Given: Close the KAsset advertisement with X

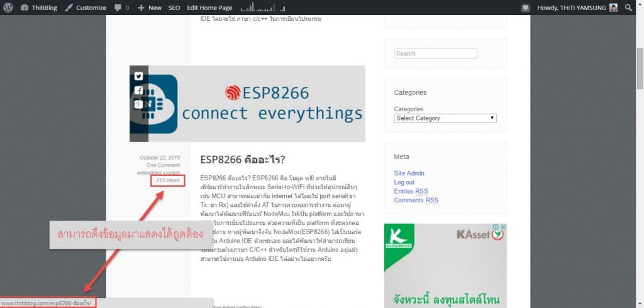Looking at the screenshot, I should click(x=502, y=228).
